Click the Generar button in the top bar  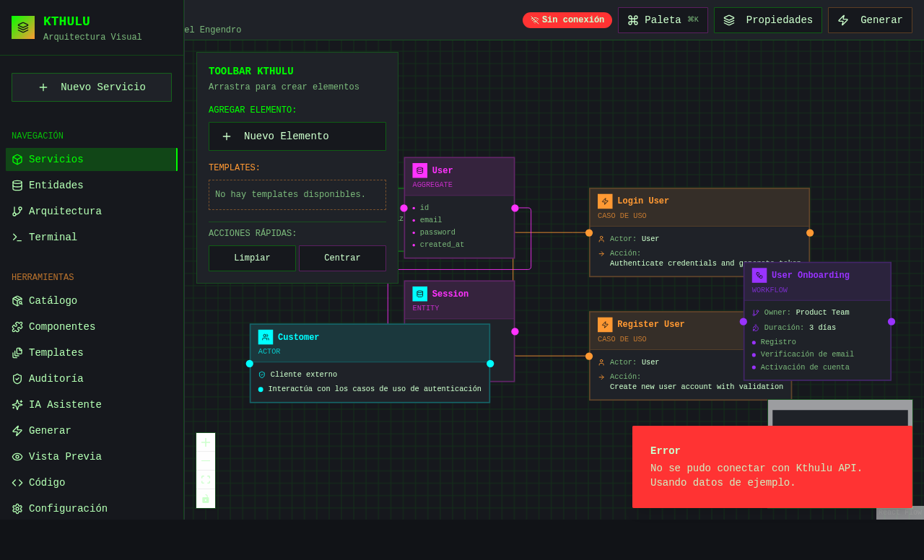pyautogui.click(x=870, y=20)
